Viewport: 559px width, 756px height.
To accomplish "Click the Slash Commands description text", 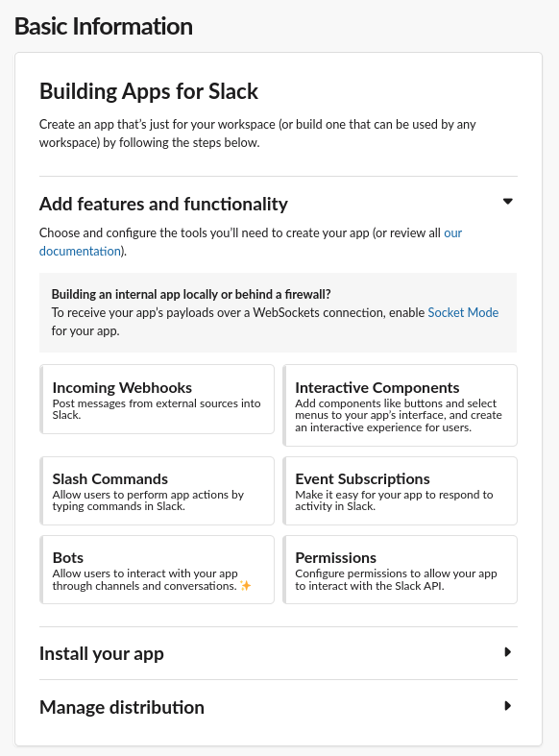I will point(148,500).
